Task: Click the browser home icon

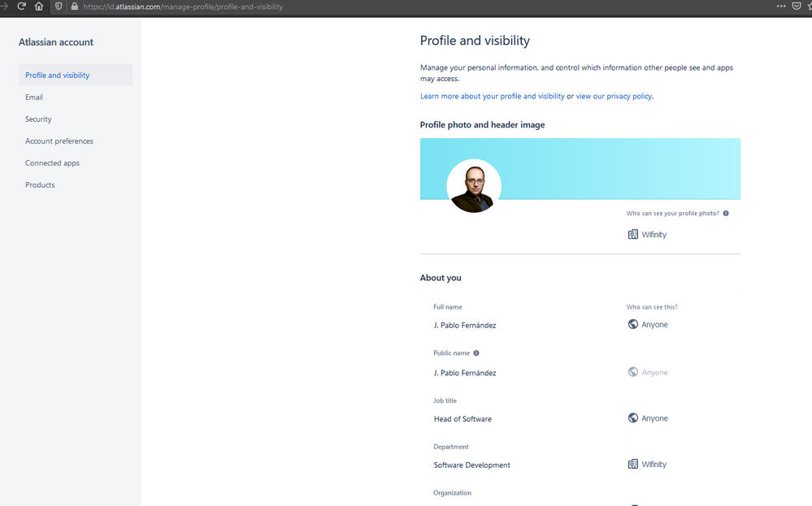Action: tap(39, 6)
